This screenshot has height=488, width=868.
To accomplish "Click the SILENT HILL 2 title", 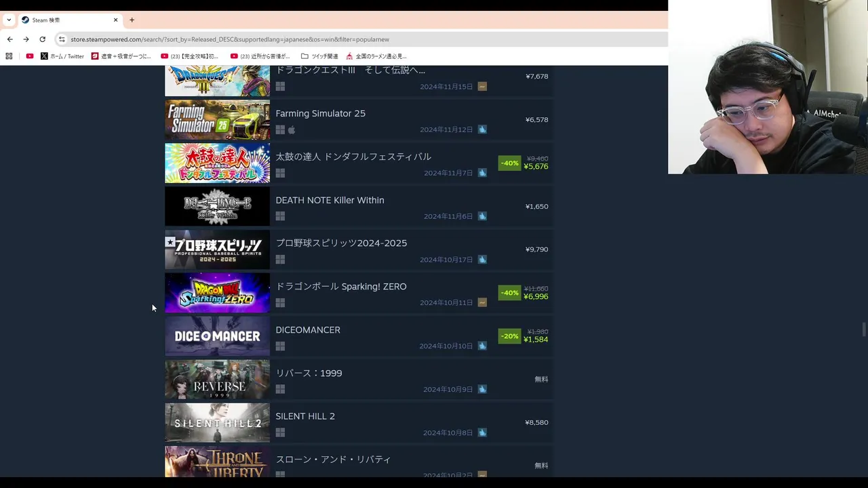I will (305, 416).
